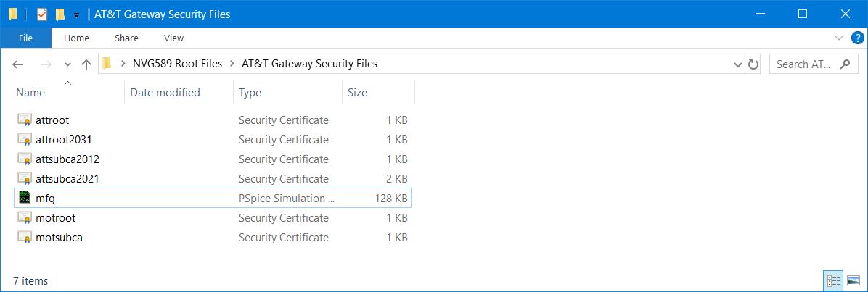
Task: Click the New folder quick access icon
Action: click(60, 14)
